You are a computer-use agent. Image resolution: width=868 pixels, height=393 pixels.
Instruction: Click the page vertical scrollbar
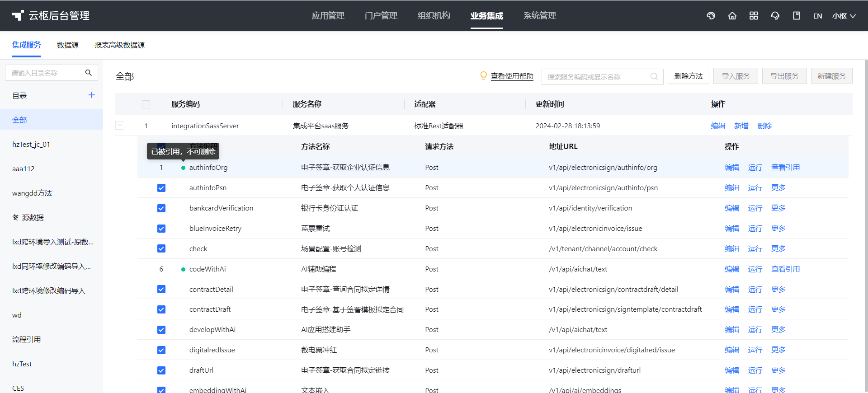[866, 226]
